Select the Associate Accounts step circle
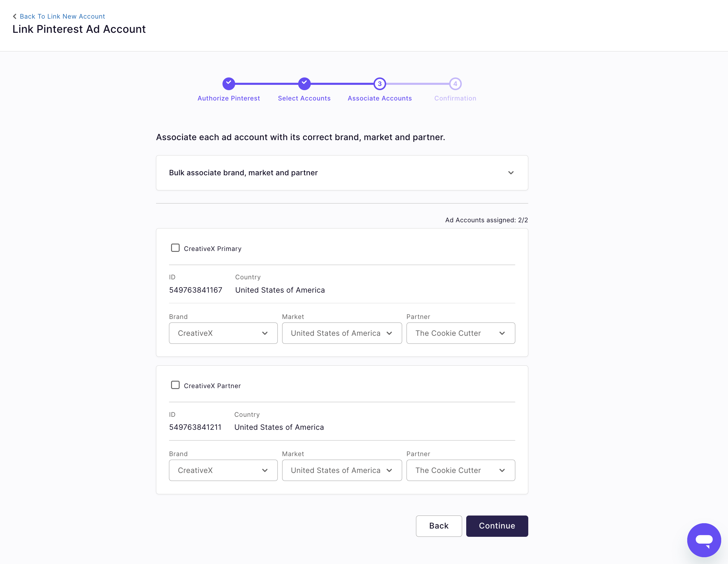Viewport: 728px width, 564px height. click(x=379, y=84)
